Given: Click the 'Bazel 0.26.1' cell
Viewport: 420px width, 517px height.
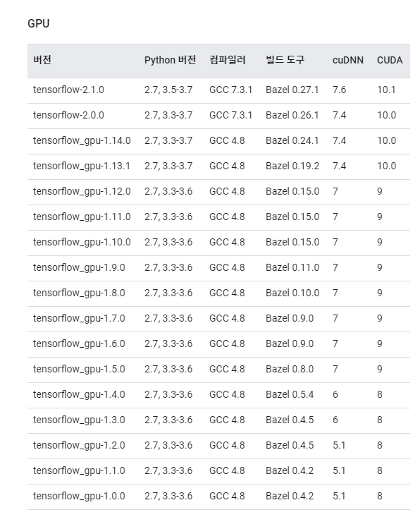Looking at the screenshot, I should [x=292, y=115].
